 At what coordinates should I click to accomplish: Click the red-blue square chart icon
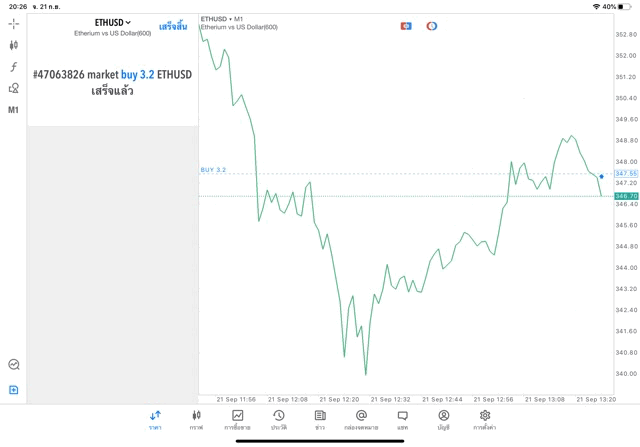406,26
